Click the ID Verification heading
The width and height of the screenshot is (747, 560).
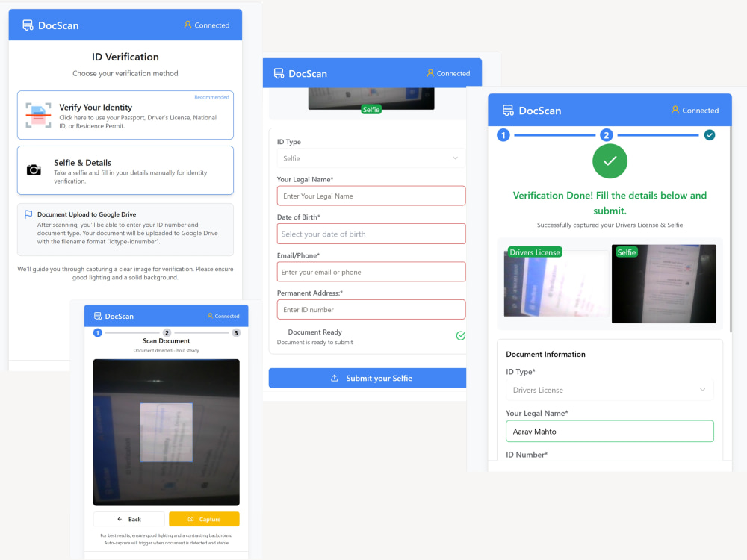125,57
